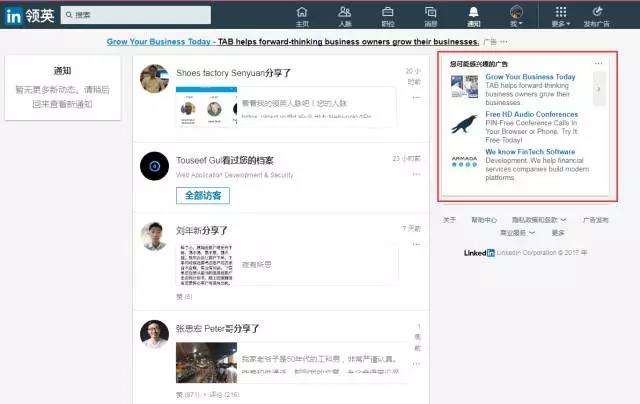Open options dots on Senyuan notification

pyautogui.click(x=416, y=98)
